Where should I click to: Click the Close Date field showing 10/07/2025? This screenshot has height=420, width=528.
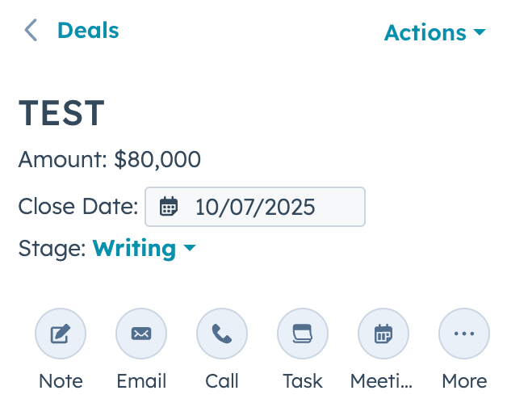tap(254, 207)
